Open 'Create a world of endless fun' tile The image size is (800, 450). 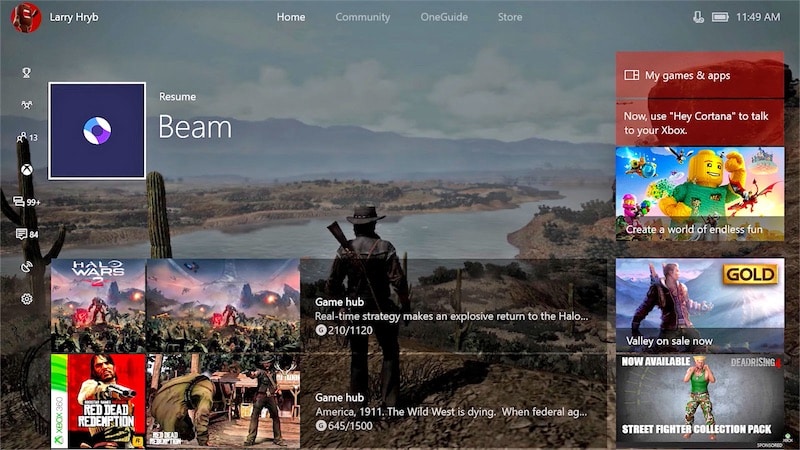[699, 194]
